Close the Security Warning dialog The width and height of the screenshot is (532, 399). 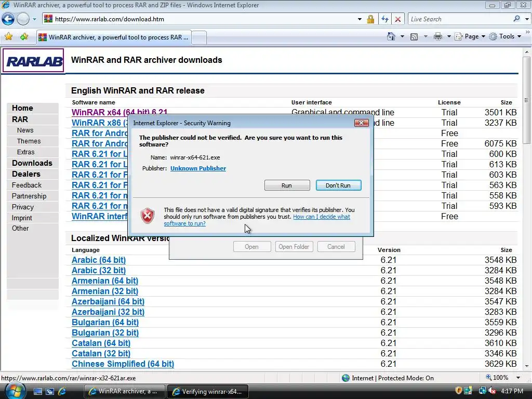(361, 123)
